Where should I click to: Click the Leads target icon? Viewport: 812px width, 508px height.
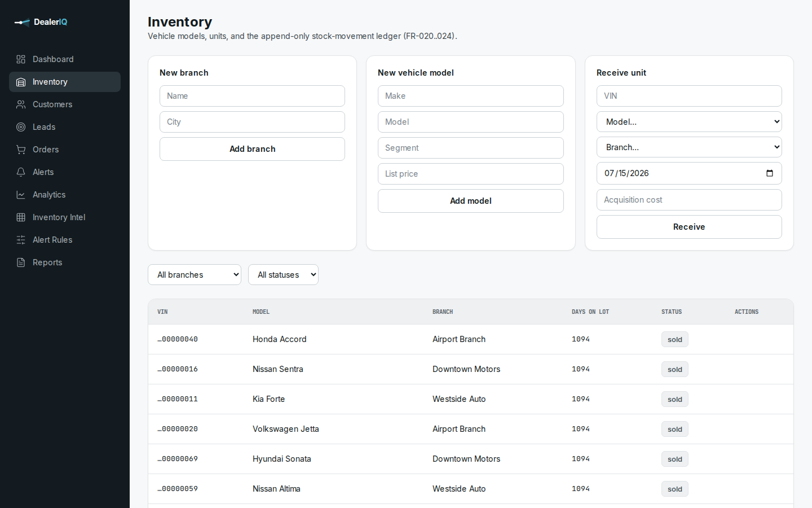point(21,127)
